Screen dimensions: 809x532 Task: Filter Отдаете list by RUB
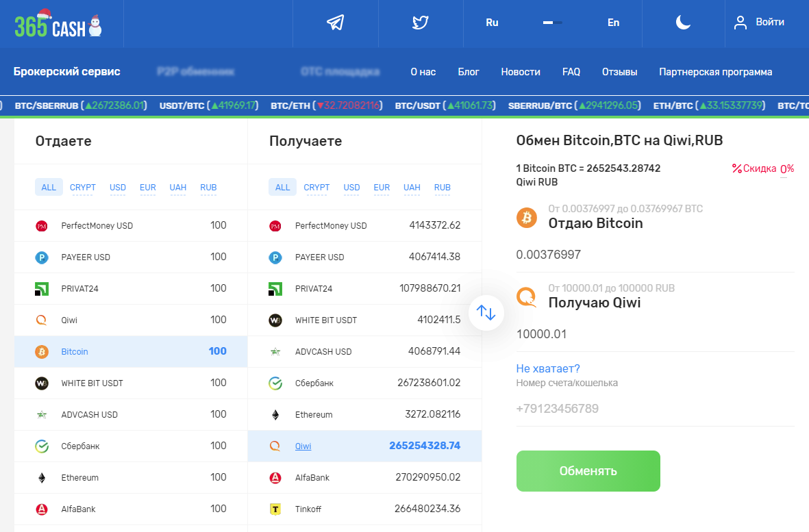pos(208,187)
